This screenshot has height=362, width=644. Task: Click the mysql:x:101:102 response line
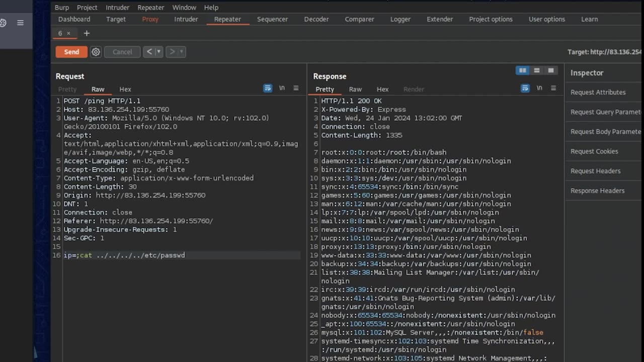(x=432, y=332)
